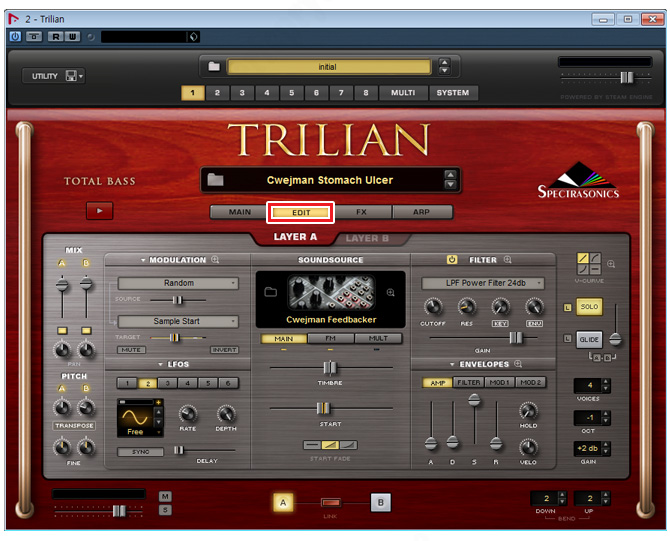Click the plugin bypass power icon
The height and width of the screenshot is (541, 670).
pos(15,36)
